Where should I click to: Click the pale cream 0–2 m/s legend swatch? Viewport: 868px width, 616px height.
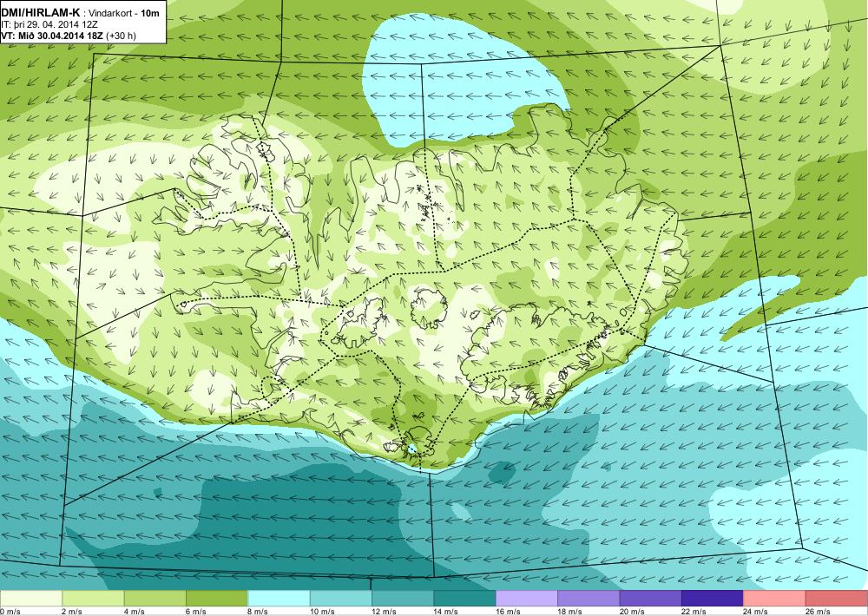[x=31, y=599]
